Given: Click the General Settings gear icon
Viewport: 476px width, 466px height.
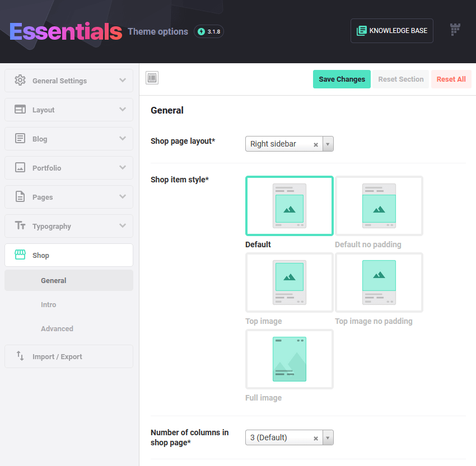Looking at the screenshot, I should pyautogui.click(x=20, y=81).
